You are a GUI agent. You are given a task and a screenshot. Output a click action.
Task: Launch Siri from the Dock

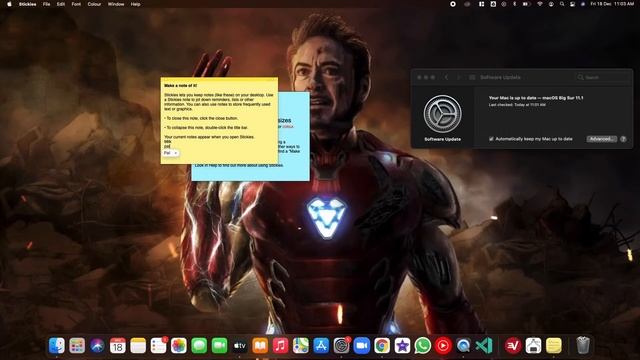coord(98,346)
